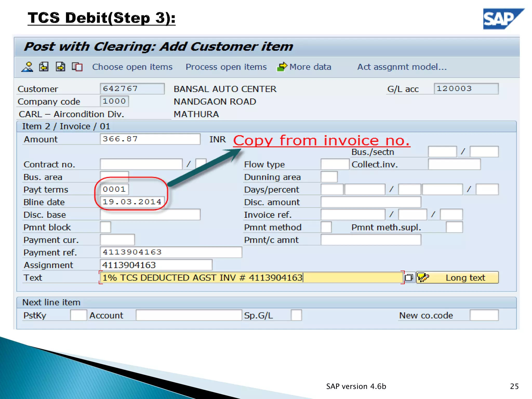Click the CARL – Aircondition Div. text
Screen dimensions: 532x399
(71, 114)
